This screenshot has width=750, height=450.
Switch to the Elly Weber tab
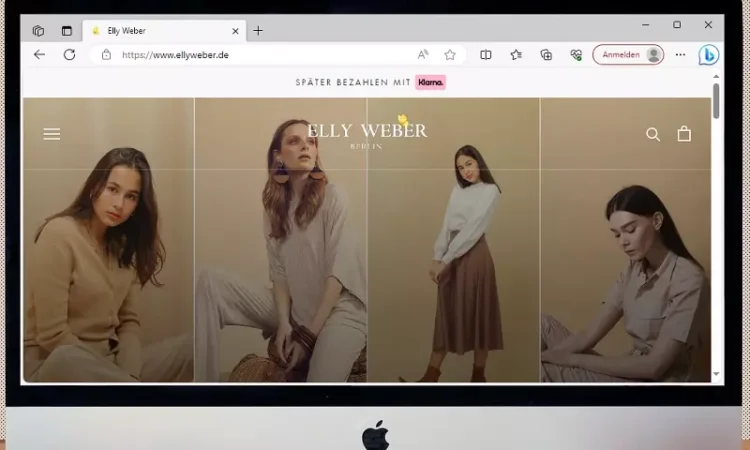coord(164,31)
